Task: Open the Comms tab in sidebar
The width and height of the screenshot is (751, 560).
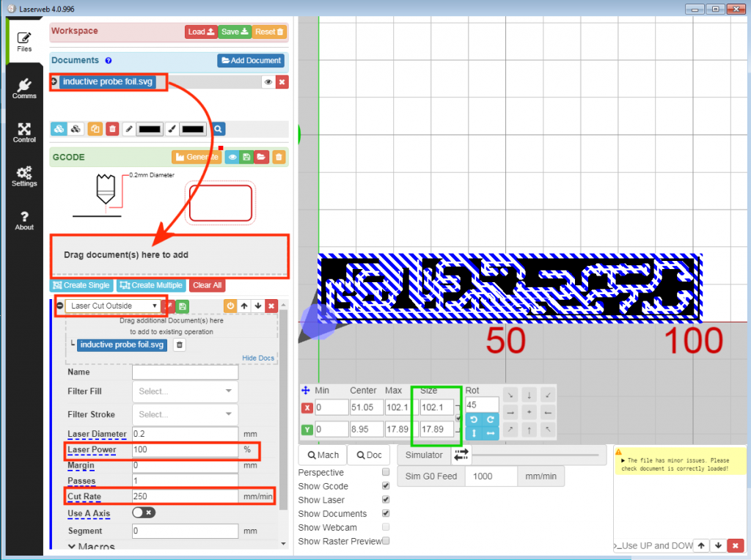Action: pos(24,89)
